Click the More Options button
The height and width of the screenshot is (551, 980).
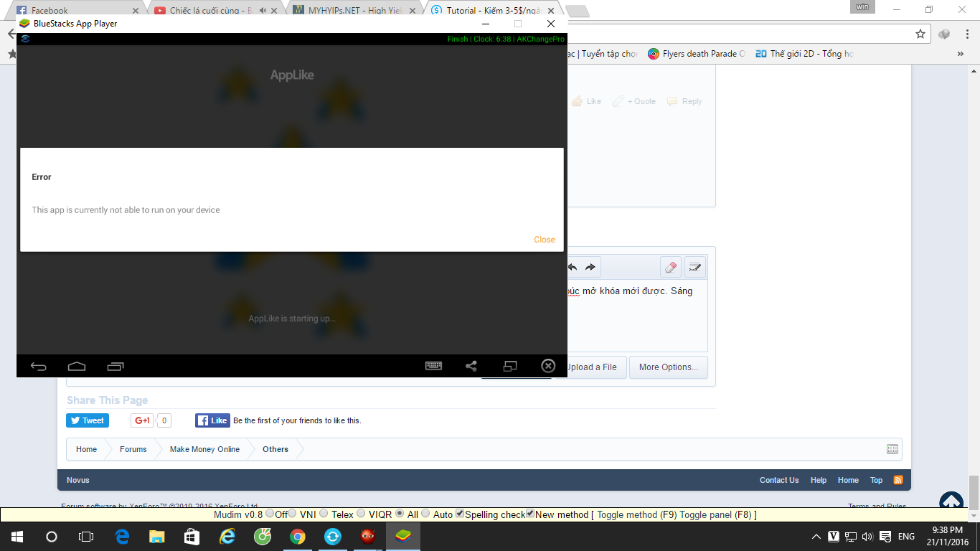(668, 367)
